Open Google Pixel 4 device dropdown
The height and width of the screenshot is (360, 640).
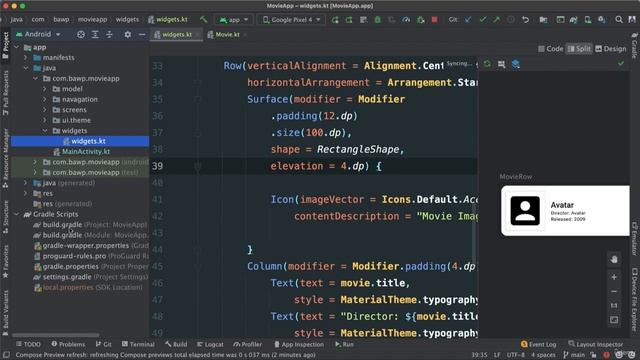pos(291,20)
